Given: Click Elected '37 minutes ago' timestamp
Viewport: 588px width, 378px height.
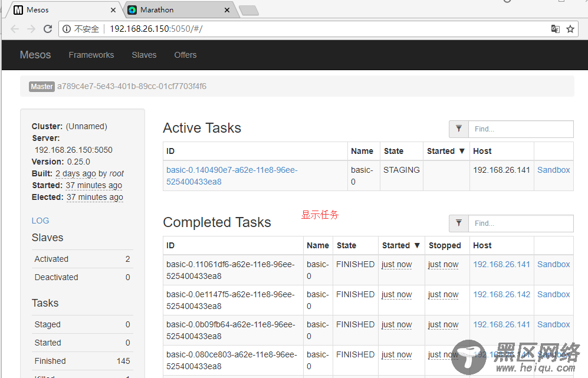Looking at the screenshot, I should tap(95, 197).
